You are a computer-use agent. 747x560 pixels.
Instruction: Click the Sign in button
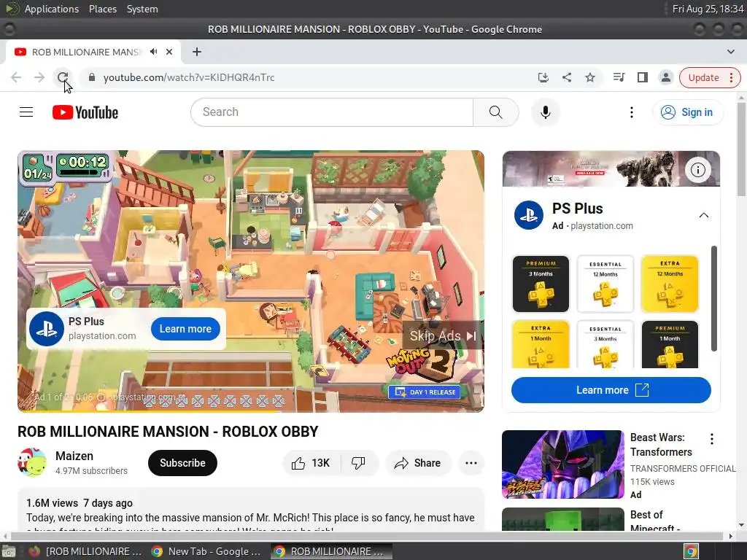tap(687, 112)
